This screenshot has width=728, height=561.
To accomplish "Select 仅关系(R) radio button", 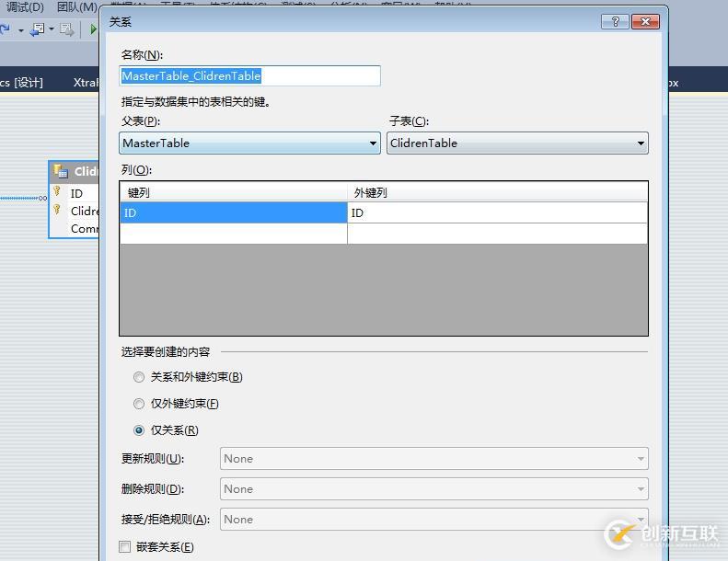I will [x=139, y=430].
